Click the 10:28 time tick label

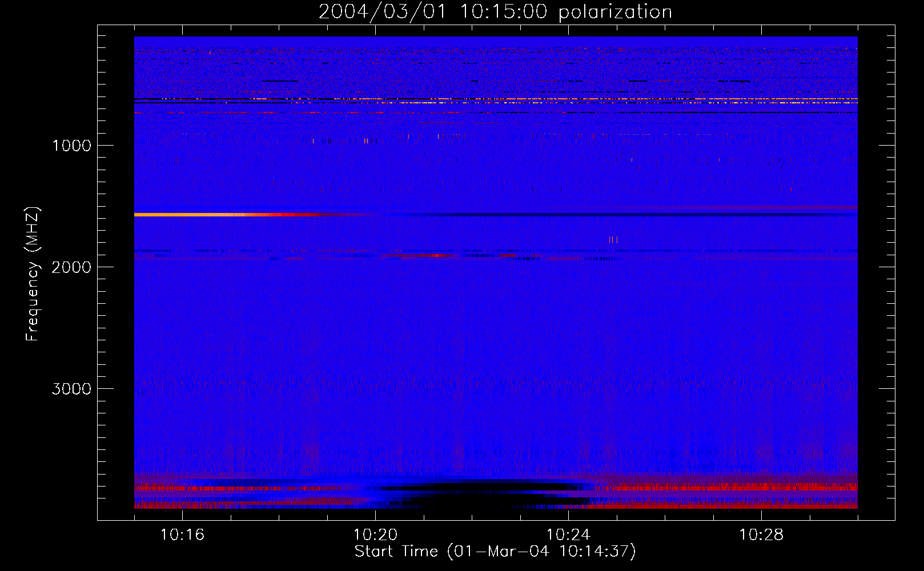point(761,535)
